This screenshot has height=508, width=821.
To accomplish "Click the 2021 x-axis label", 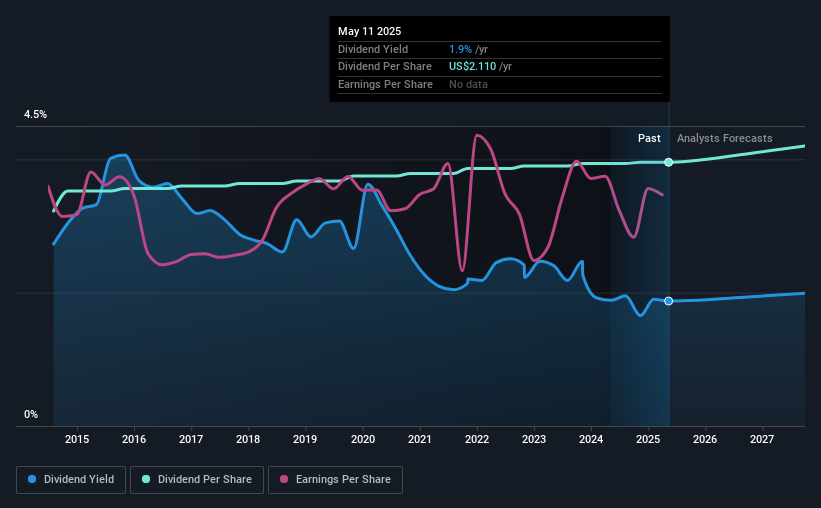I will (x=420, y=439).
